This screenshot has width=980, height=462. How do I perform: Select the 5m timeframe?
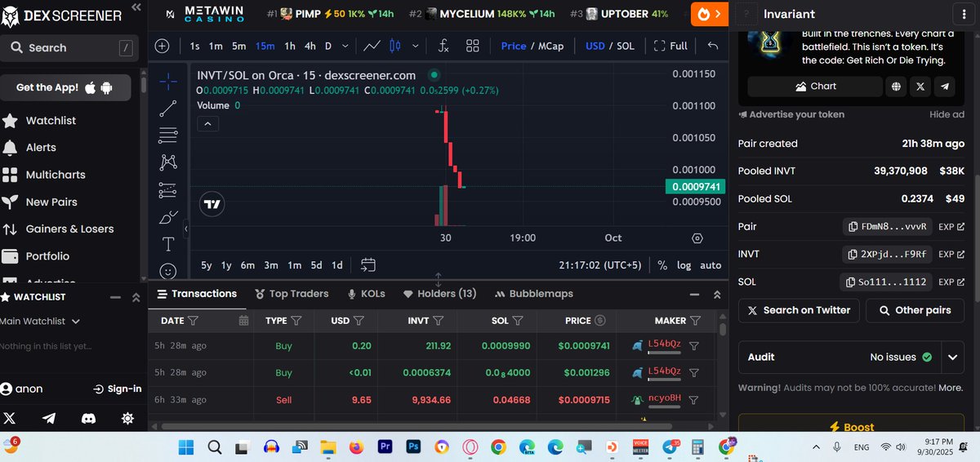tap(238, 46)
